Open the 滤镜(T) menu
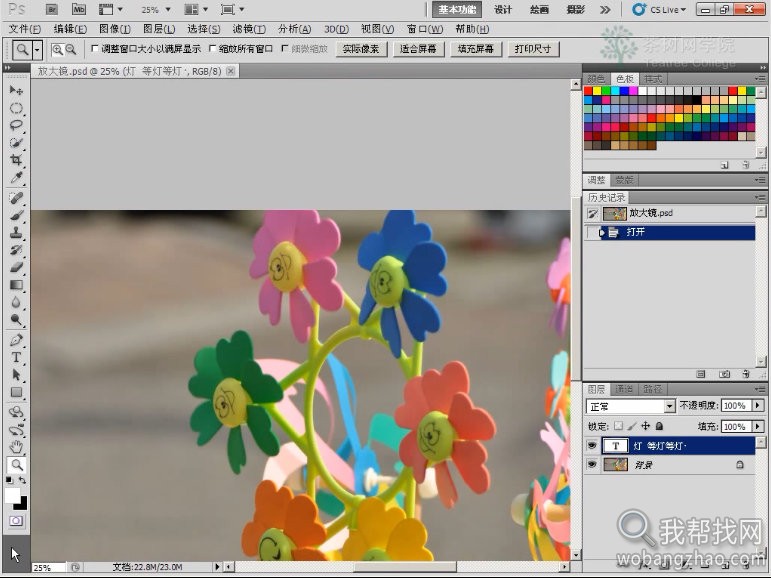The image size is (771, 578). 249,29
